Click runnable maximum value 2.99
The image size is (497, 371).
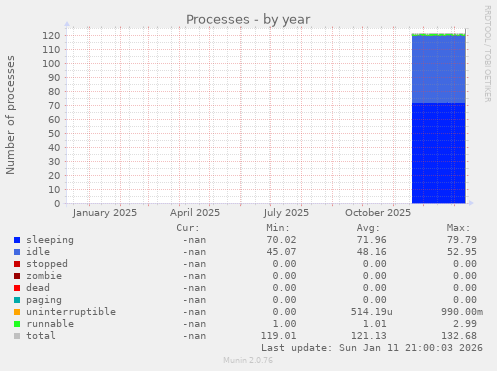pyautogui.click(x=465, y=324)
